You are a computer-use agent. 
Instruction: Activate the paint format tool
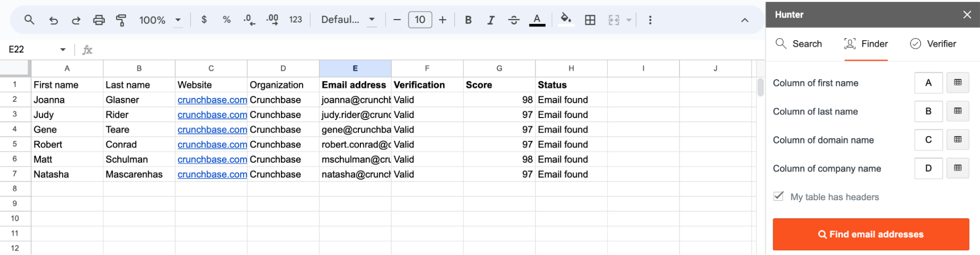click(121, 20)
